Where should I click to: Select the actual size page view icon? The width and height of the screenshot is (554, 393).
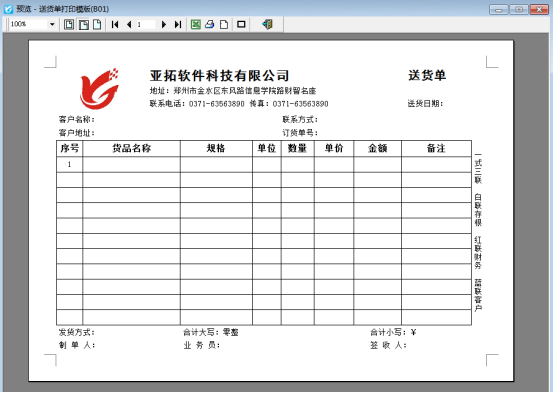pos(69,24)
